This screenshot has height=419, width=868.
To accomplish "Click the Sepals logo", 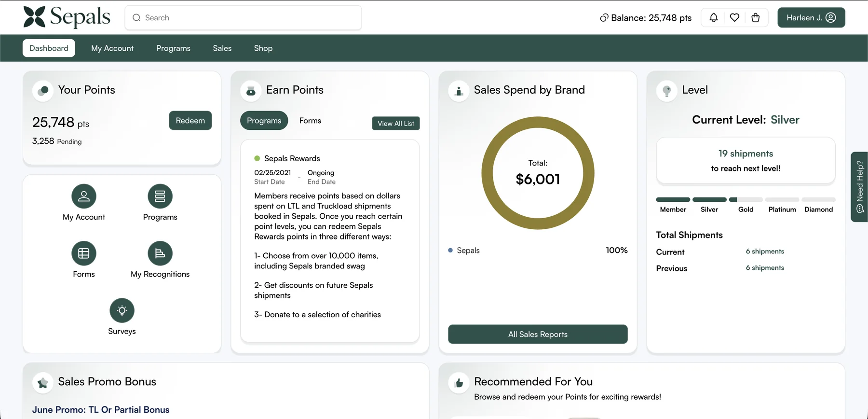I will (67, 17).
